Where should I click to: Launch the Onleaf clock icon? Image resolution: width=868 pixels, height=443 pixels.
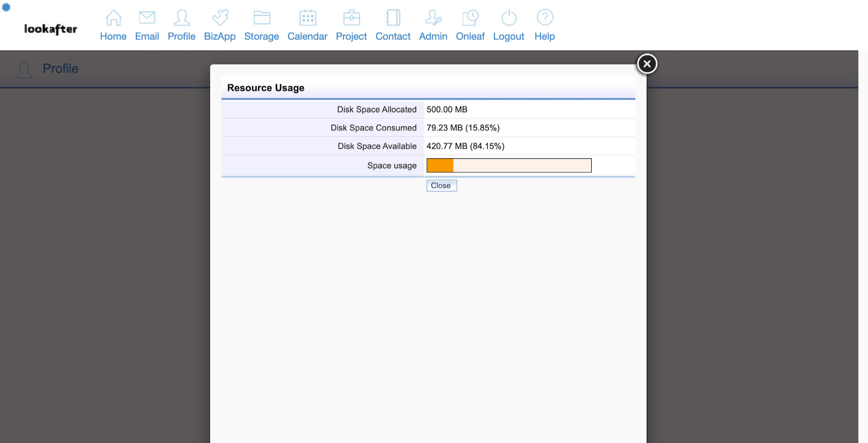pos(470,18)
